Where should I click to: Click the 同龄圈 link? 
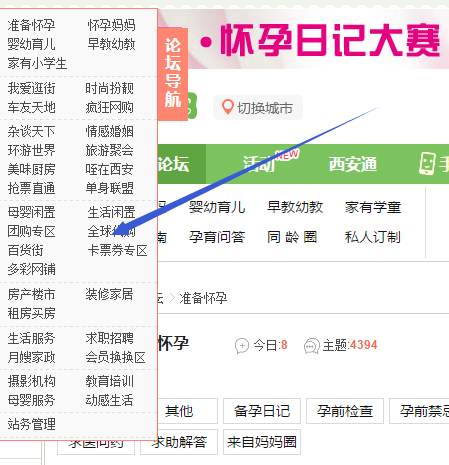[292, 237]
